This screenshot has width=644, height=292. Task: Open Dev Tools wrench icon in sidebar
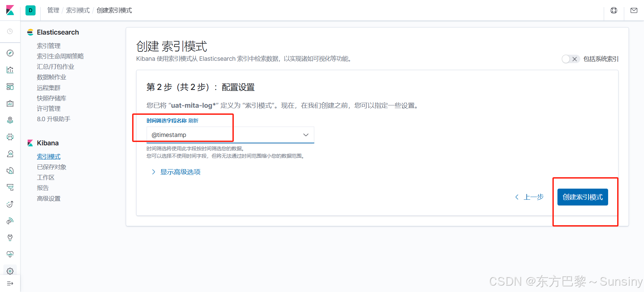10,238
